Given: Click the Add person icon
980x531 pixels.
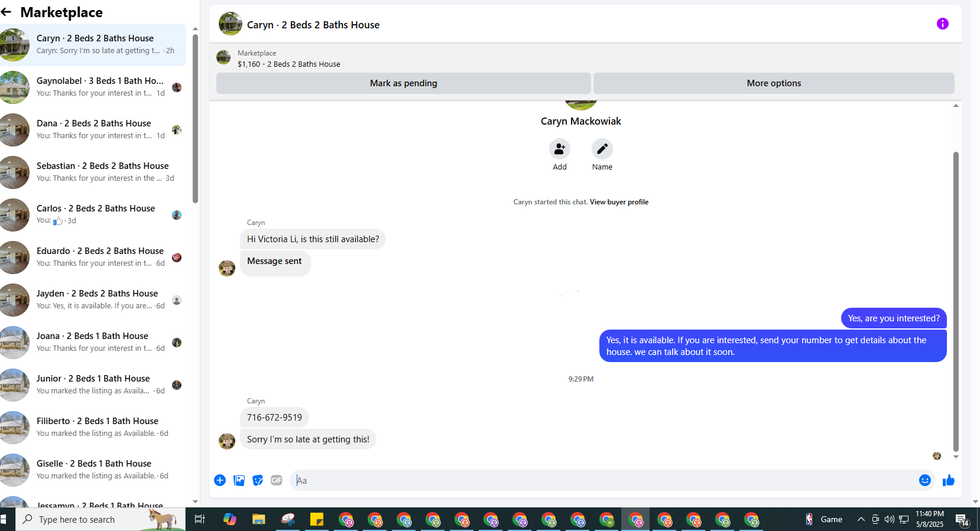Looking at the screenshot, I should tap(559, 149).
